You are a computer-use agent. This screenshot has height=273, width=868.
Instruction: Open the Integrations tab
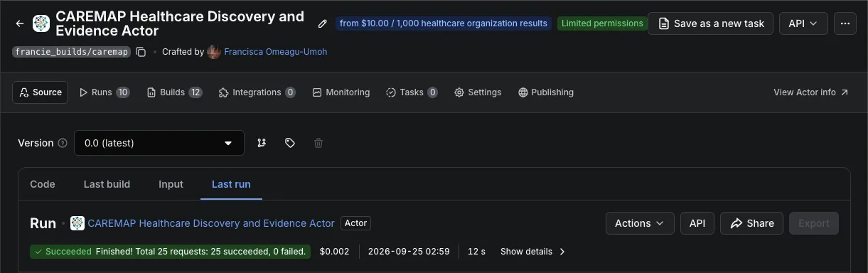pyautogui.click(x=257, y=92)
